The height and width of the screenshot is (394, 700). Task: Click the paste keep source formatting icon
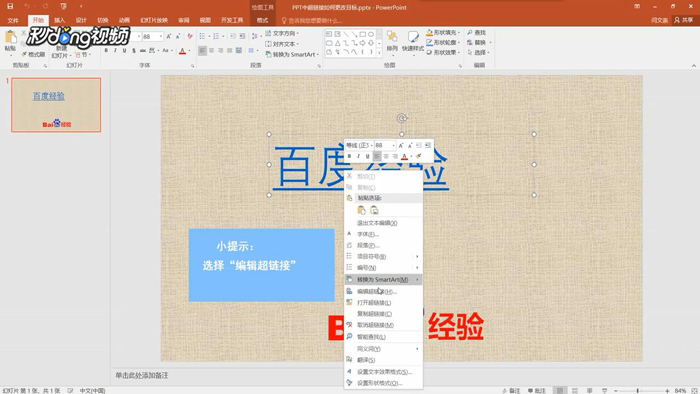pyautogui.click(x=362, y=210)
